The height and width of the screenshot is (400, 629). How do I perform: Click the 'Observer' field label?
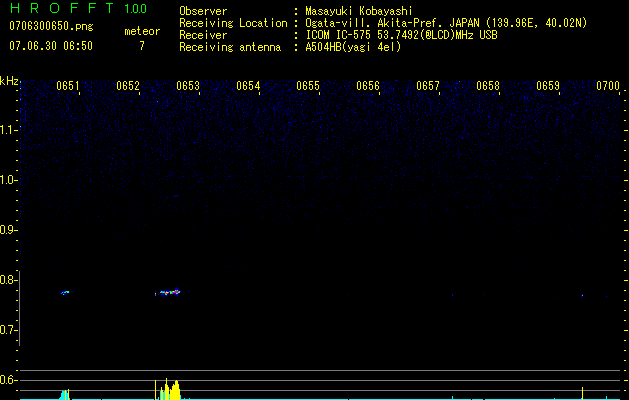point(203,11)
